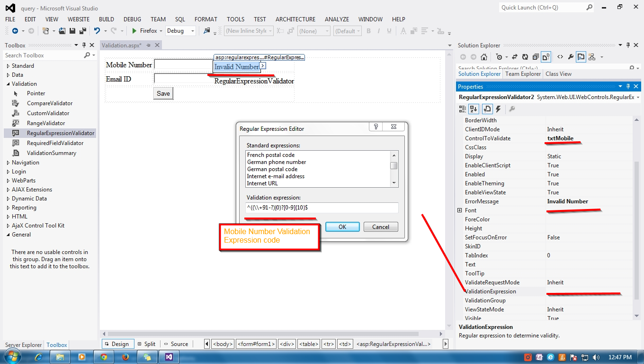
Task: Expand the Standard toolbox group
Action: point(8,66)
